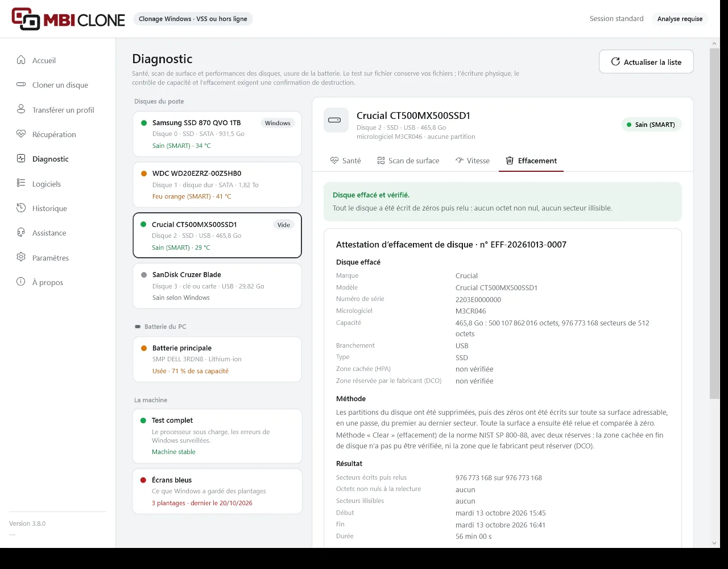Screen dimensions: 728x569
Task: Click the Assistance headset icon
Action: coord(21,233)
